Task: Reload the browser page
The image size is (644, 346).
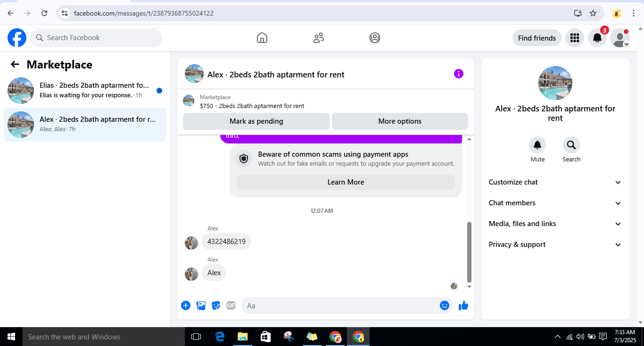Action: click(44, 13)
